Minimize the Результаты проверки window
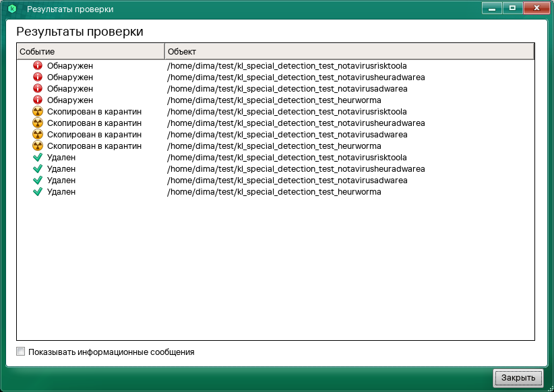Screen dimensions: 554x392 click(493, 8)
